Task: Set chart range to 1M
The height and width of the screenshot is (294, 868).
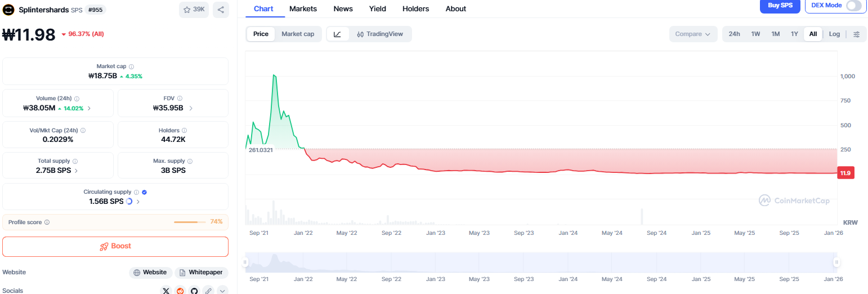Action: 775,34
